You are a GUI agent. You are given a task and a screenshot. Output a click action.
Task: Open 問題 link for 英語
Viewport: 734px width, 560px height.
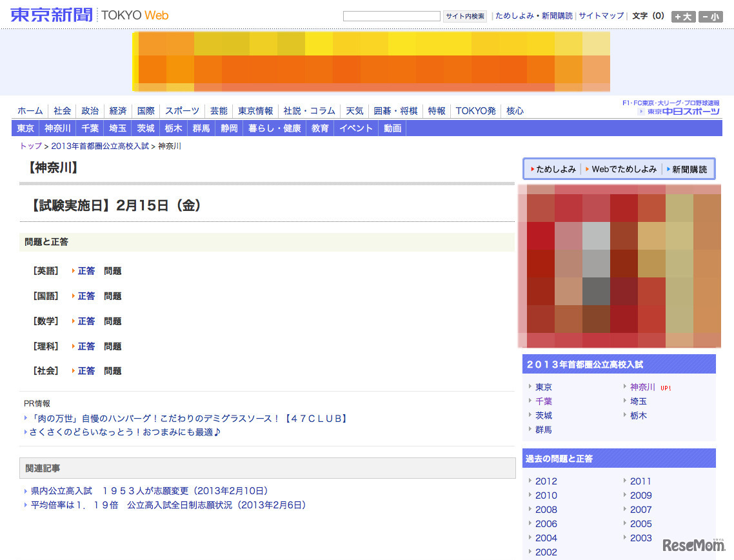pyautogui.click(x=113, y=271)
